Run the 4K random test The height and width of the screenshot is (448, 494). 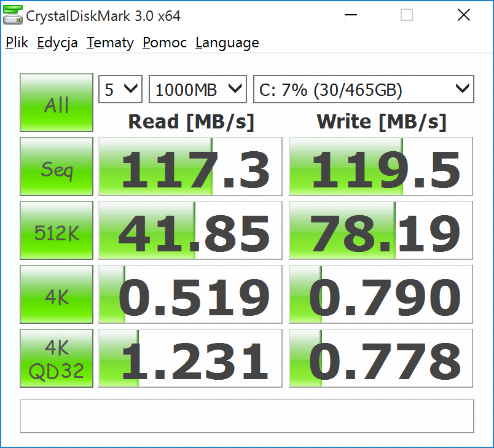click(x=57, y=294)
